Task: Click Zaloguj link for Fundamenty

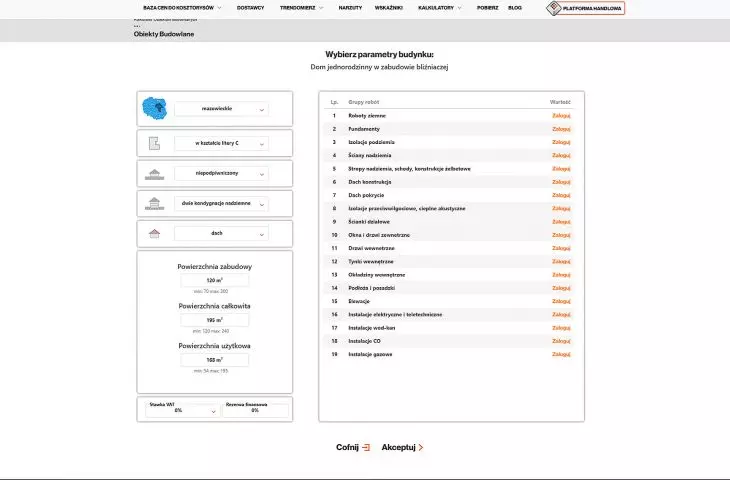Action: [561, 129]
